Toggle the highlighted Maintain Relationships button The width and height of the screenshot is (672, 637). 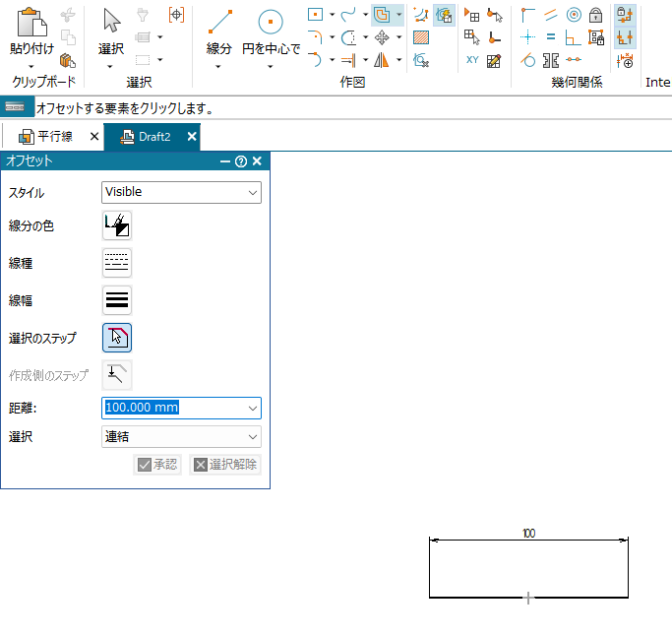pos(625,15)
